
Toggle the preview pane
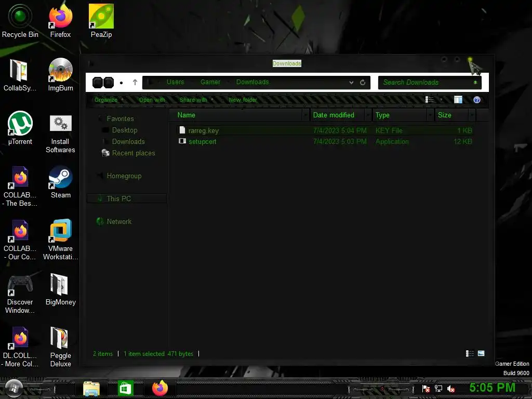[458, 100]
